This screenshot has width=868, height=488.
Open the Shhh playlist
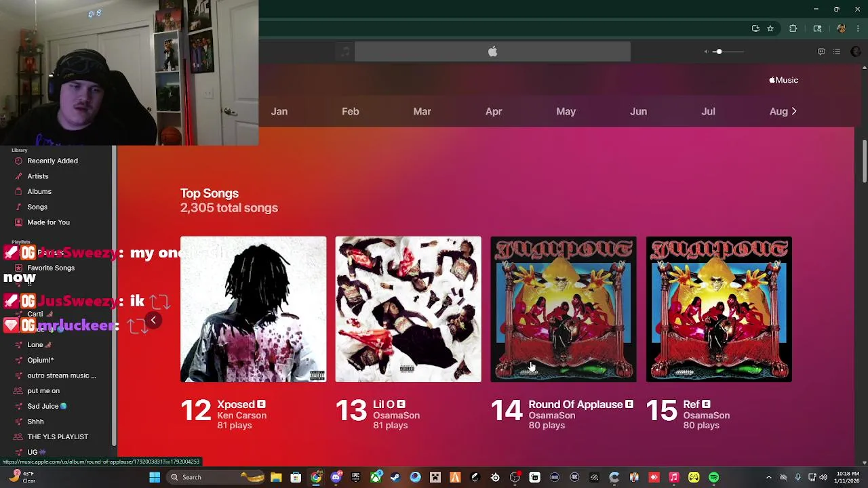click(x=35, y=422)
